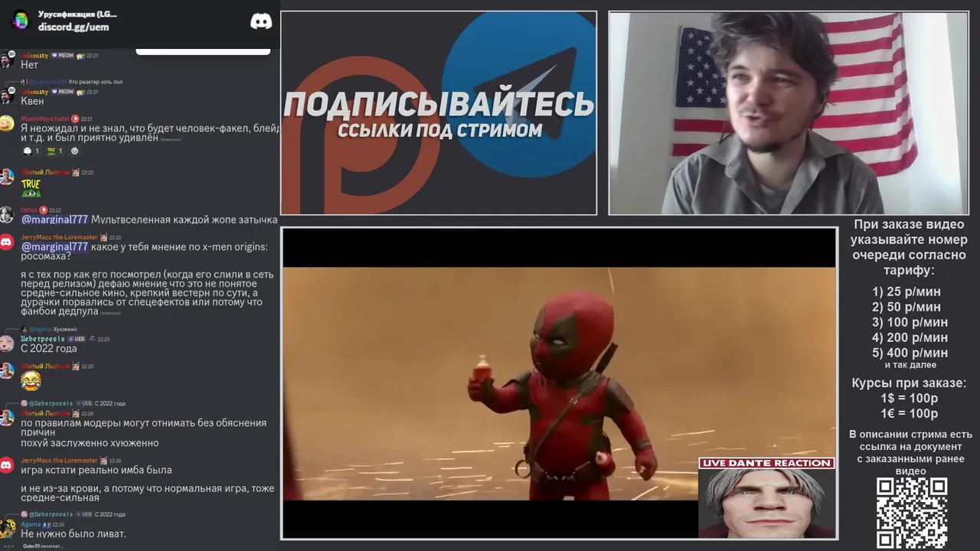Click the "LIVE DANTE REACTION" label

click(766, 463)
